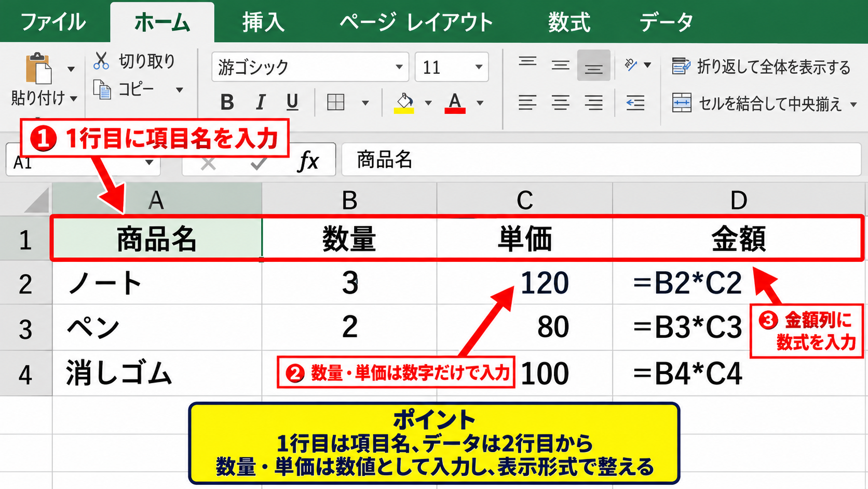Select bottom align button
This screenshot has width=868, height=489.
[x=593, y=65]
